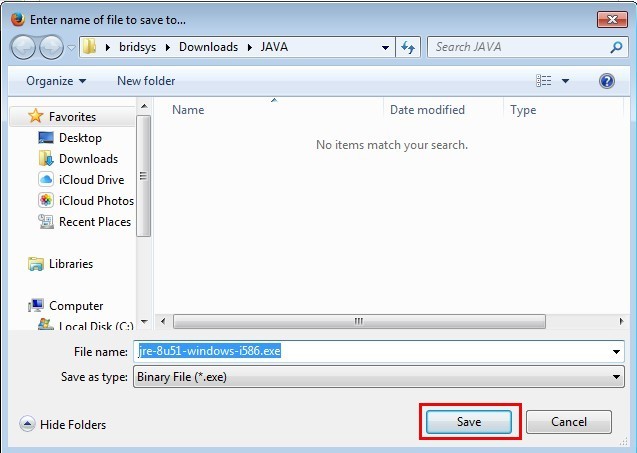Select iCloud Photos in Favorites
The height and width of the screenshot is (453, 637).
tap(95, 201)
